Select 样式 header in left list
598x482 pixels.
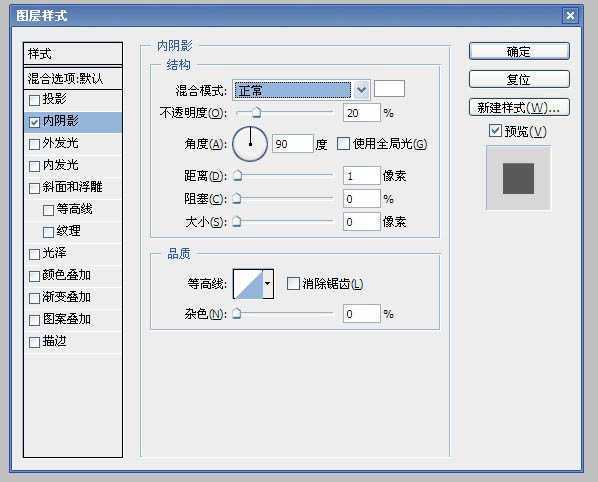(73, 54)
